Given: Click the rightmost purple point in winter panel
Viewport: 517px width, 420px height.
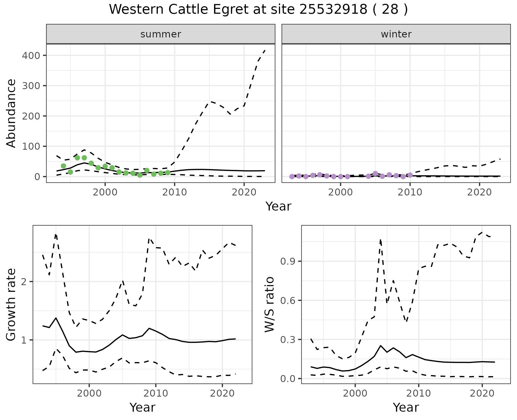Looking at the screenshot, I should coord(410,175).
